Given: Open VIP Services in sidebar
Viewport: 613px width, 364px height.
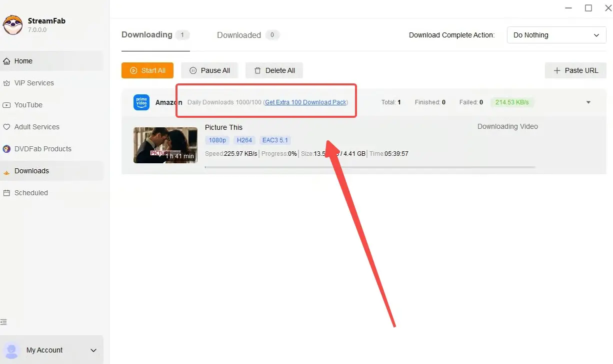Looking at the screenshot, I should (x=51, y=83).
